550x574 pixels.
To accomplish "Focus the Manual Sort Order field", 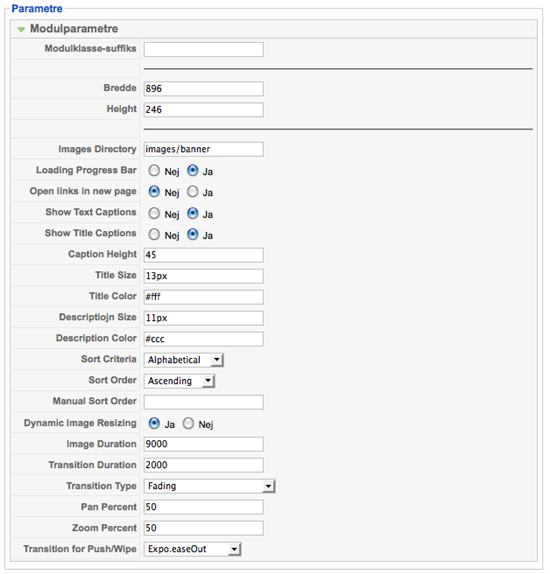I will [x=204, y=402].
